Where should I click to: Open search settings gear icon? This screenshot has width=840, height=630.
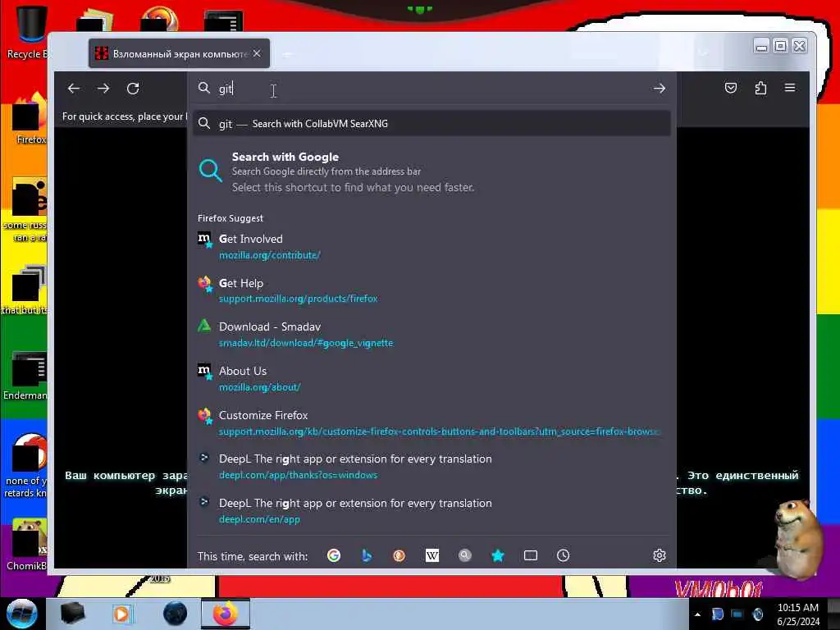[660, 555]
